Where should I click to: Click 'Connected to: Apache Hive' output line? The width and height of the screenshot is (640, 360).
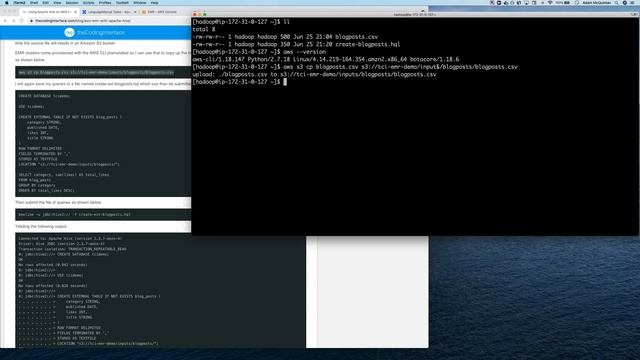(70, 238)
